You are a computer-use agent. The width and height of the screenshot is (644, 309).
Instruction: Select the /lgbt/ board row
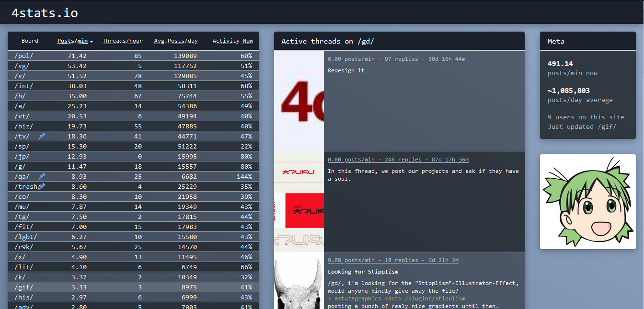coord(133,237)
